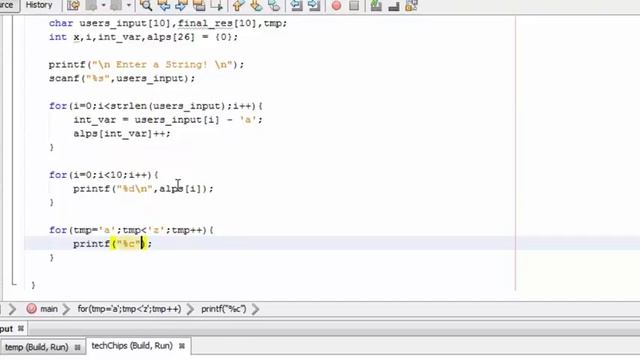Close the temp (Build, Run) tab

pyautogui.click(x=77, y=347)
